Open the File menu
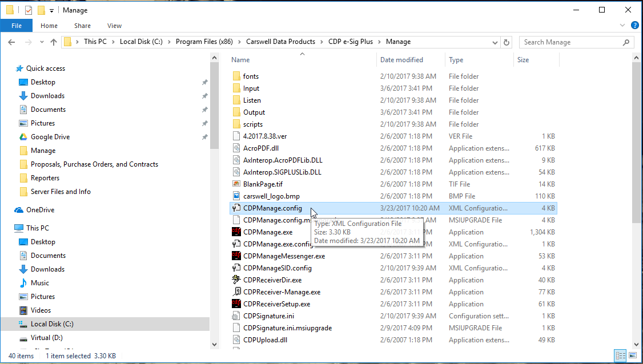643x364 pixels. 17,25
